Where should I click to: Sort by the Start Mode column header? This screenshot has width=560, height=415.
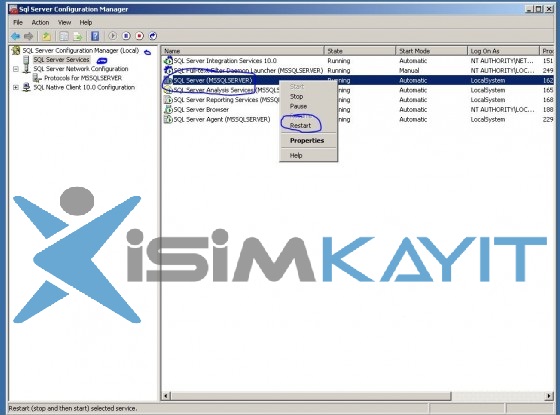click(431, 51)
